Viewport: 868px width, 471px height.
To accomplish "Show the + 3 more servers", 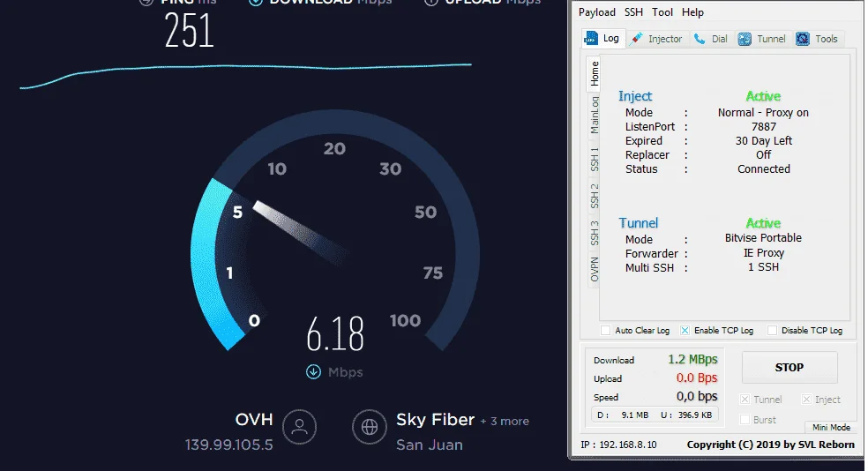I will click(505, 422).
